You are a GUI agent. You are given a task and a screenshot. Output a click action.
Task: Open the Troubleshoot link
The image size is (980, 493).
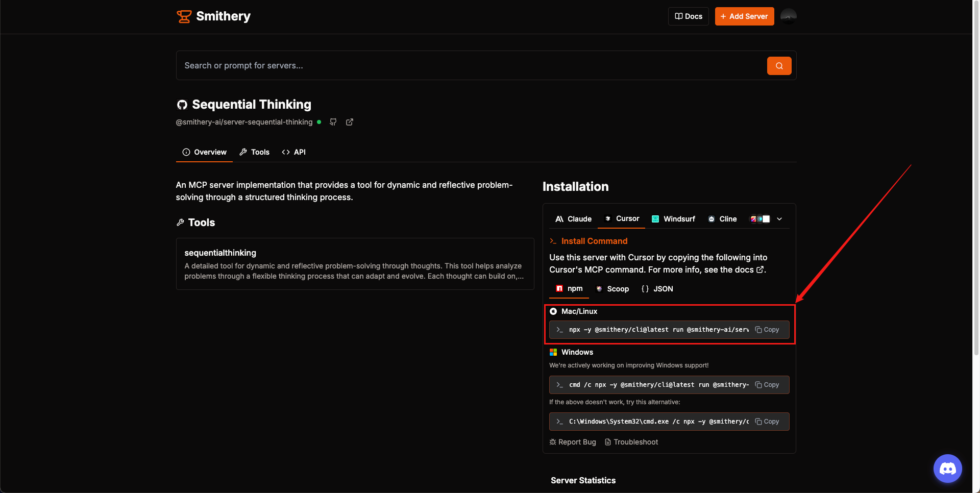[631, 442]
